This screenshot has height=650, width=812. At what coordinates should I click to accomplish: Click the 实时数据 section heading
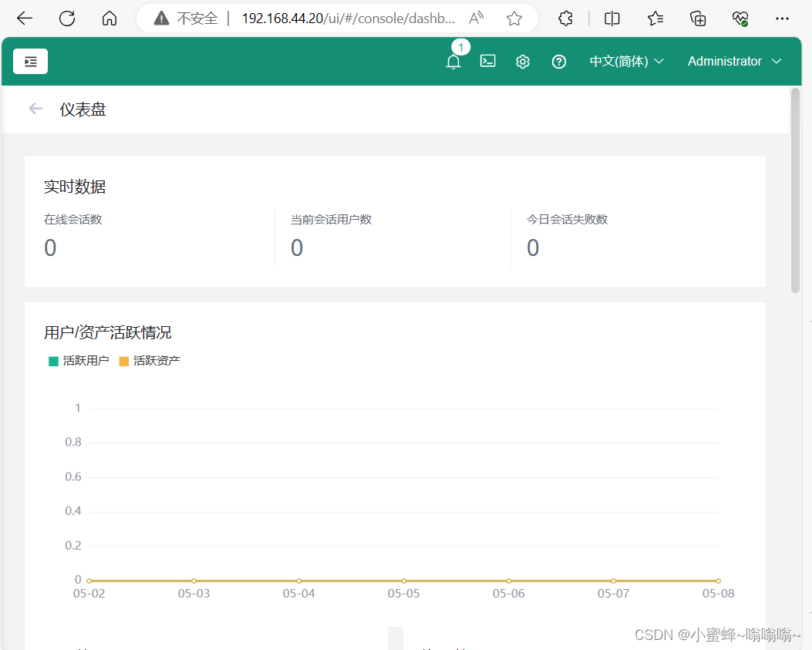click(75, 187)
